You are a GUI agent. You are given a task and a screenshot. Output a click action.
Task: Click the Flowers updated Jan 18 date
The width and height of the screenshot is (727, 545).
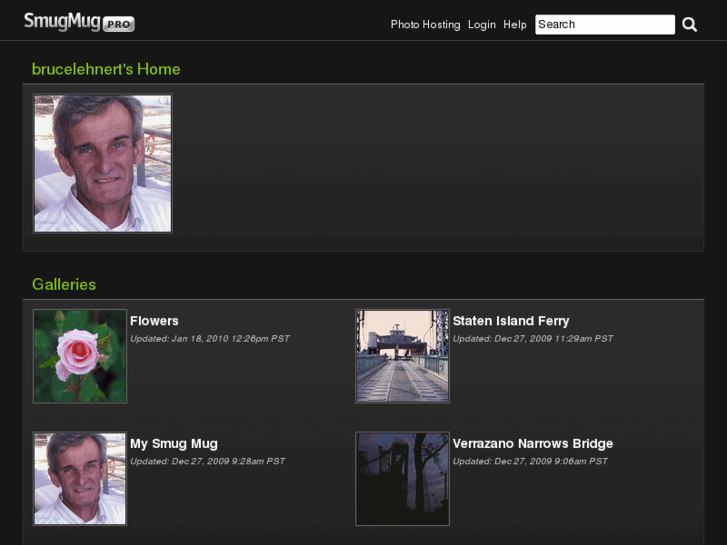coord(209,339)
